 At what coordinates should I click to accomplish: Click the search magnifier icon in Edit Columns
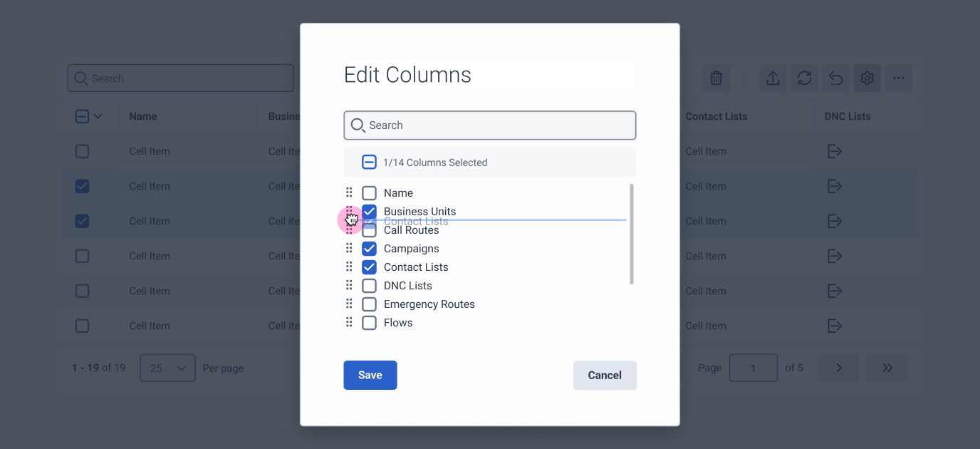[x=358, y=125]
